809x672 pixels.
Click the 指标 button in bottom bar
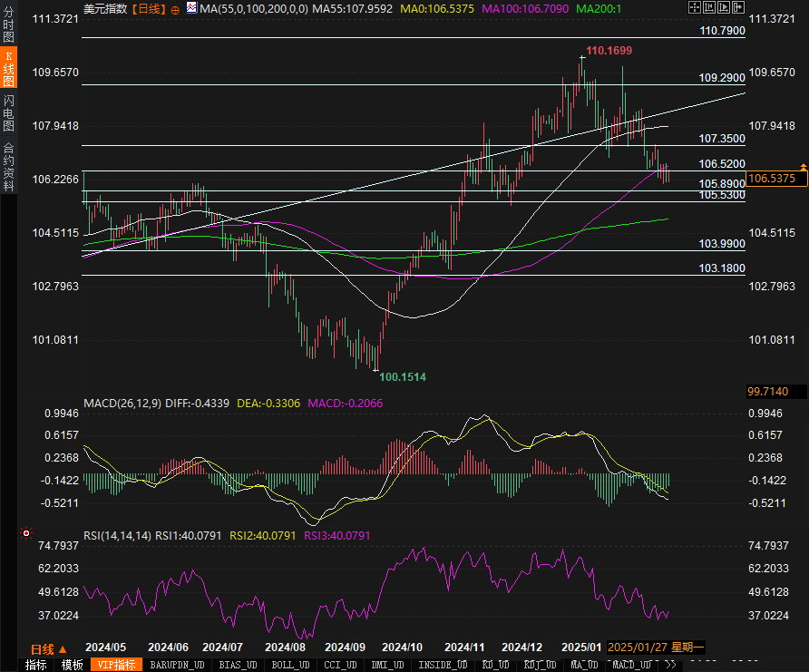click(36, 665)
